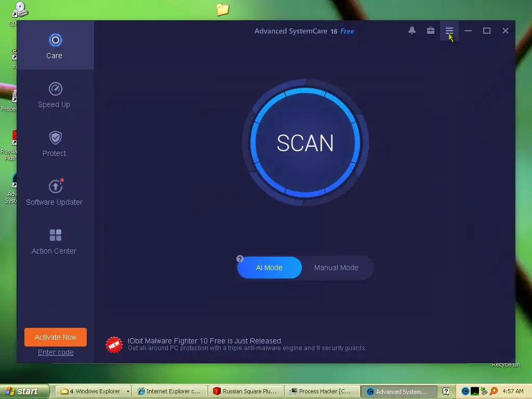Minimize the Advanced SystemCare window
Image resolution: width=532 pixels, height=399 pixels.
click(x=468, y=31)
